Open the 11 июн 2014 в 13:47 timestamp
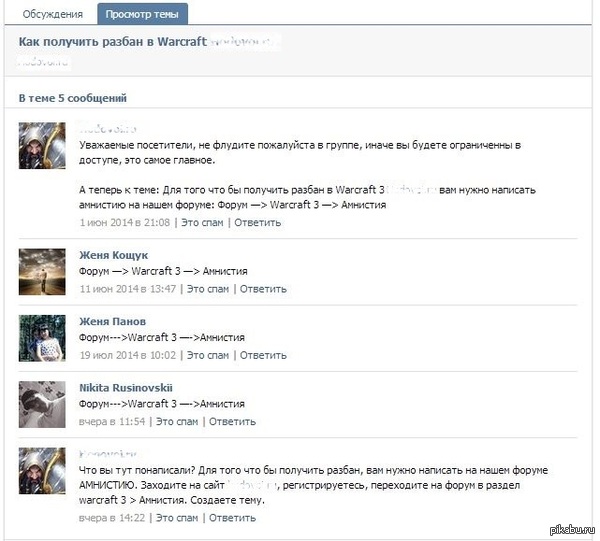This screenshot has width=600, height=541. click(x=128, y=289)
